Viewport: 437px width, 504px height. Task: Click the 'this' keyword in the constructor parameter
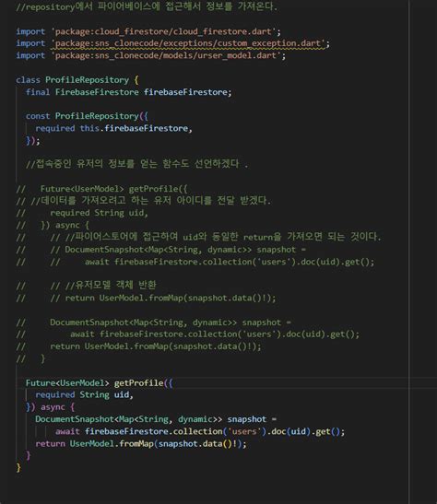click(x=89, y=128)
